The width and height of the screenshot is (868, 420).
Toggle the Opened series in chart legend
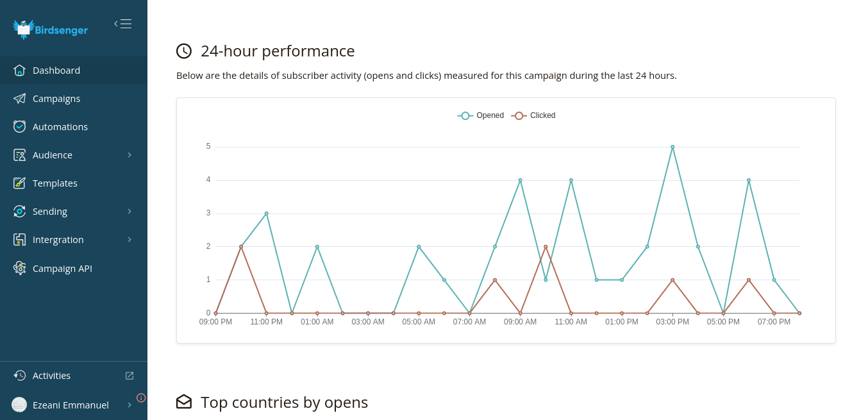tap(481, 115)
